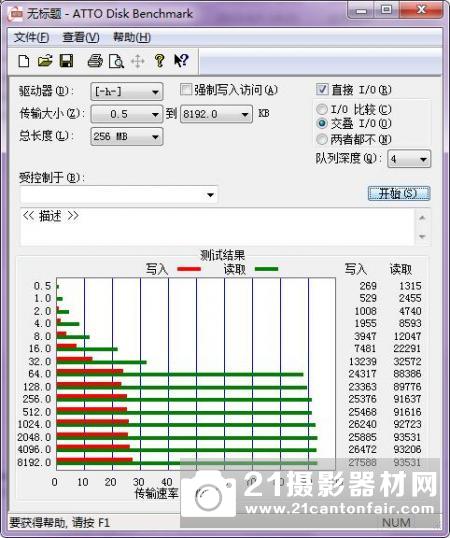450x538 pixels.
Task: Click the 512.0 row label
Action: click(37, 412)
